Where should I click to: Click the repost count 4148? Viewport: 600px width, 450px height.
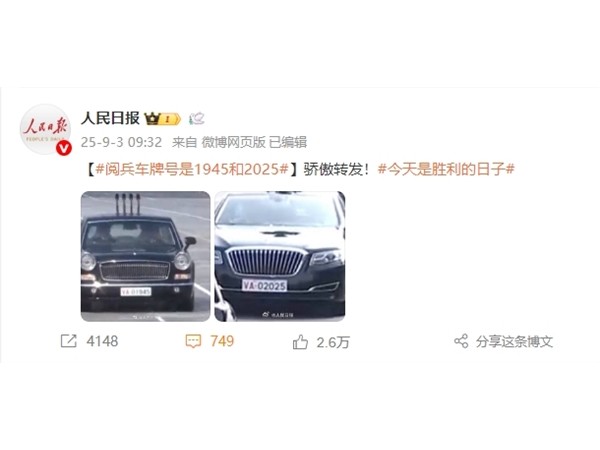click(102, 341)
